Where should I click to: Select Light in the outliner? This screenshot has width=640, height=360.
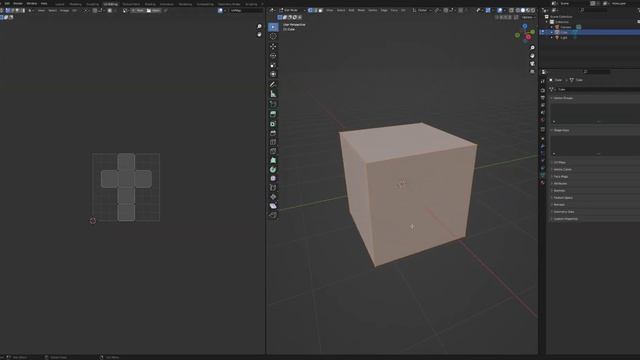coord(564,38)
